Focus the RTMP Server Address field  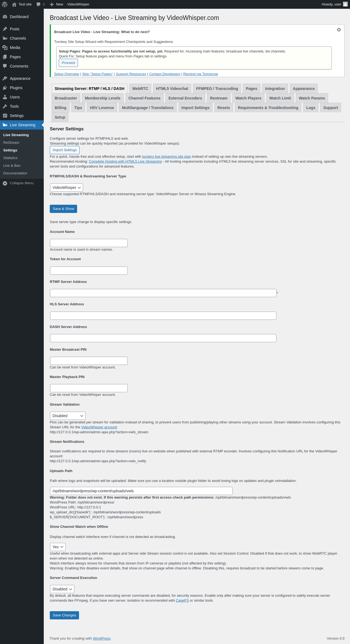163,293
